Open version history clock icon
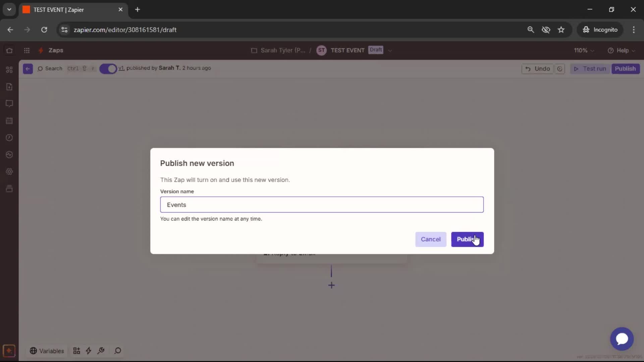Image resolution: width=644 pixels, height=362 pixels. [x=560, y=69]
